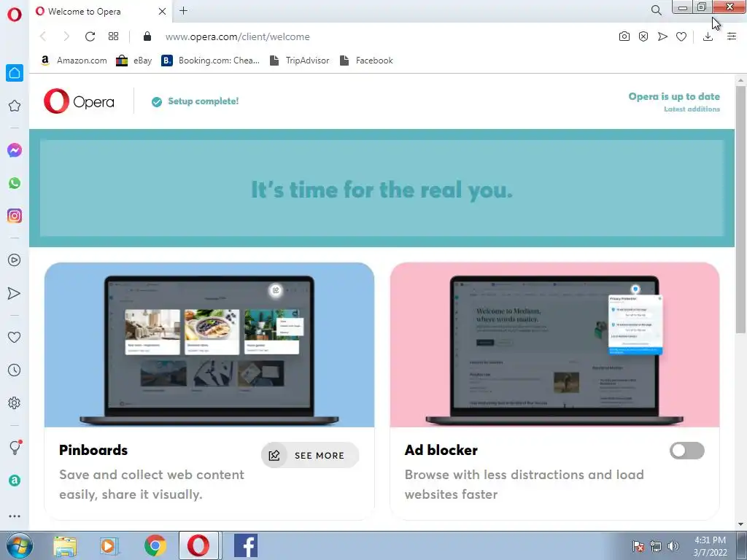
Task: Open WhatsApp in the sidebar
Action: (x=15, y=183)
